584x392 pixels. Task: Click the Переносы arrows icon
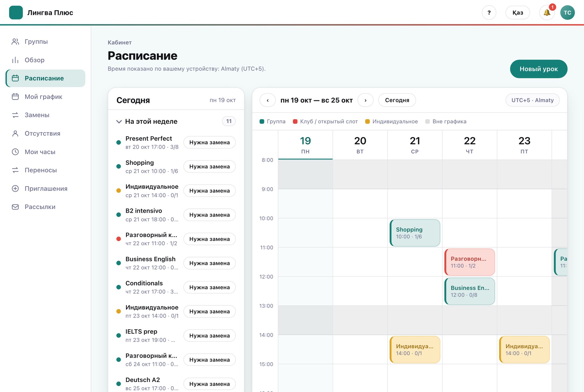coord(15,170)
